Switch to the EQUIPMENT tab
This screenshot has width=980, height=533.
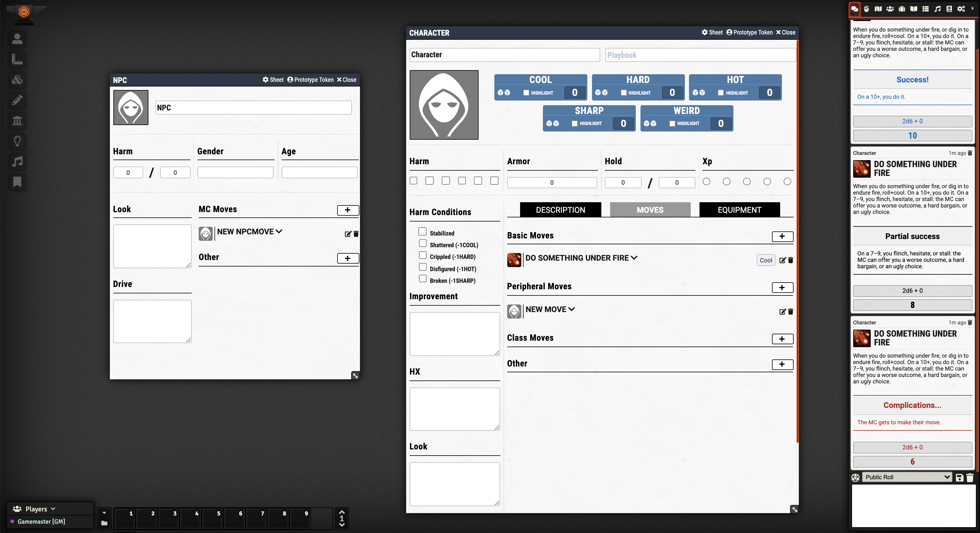739,210
